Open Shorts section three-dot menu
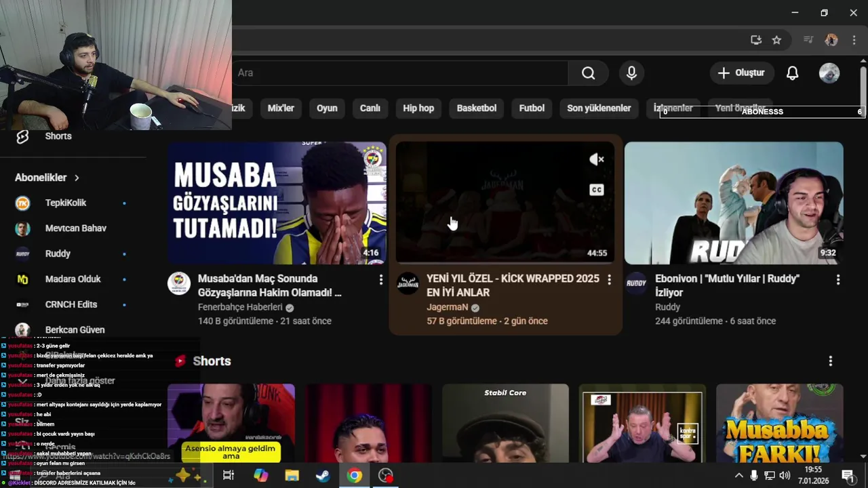Screen dimensions: 868x488 pos(830,361)
